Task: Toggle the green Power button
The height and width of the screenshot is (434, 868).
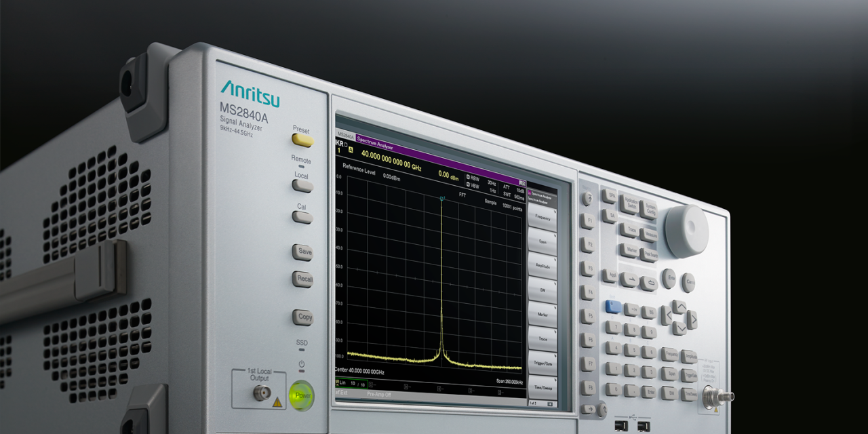Action: coord(301,395)
